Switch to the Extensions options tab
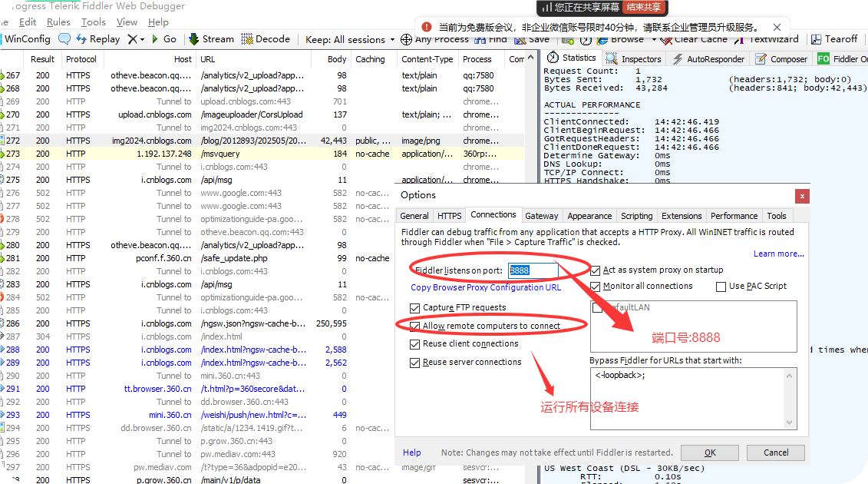 [682, 216]
